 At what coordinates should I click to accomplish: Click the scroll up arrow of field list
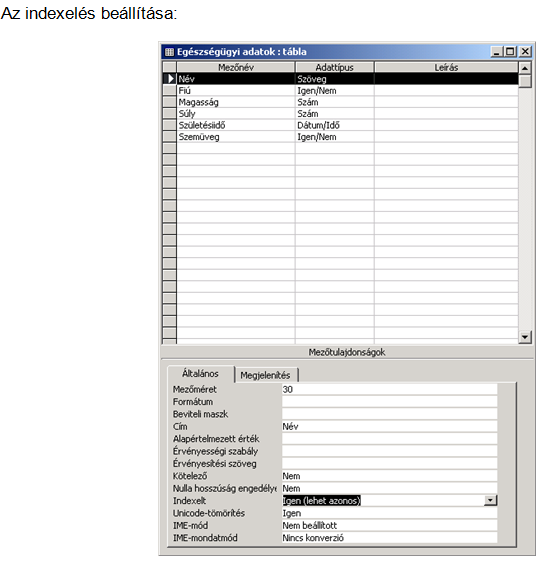point(525,68)
